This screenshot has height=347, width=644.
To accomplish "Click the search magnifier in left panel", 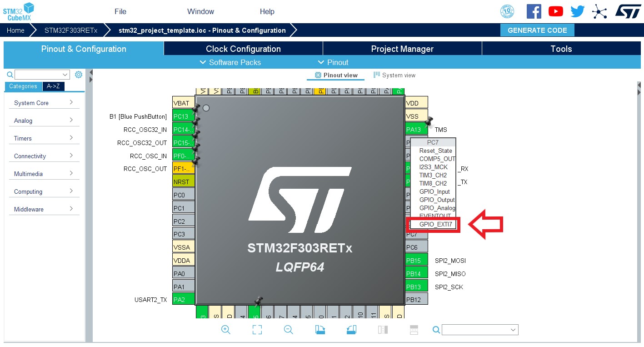I will (10, 75).
